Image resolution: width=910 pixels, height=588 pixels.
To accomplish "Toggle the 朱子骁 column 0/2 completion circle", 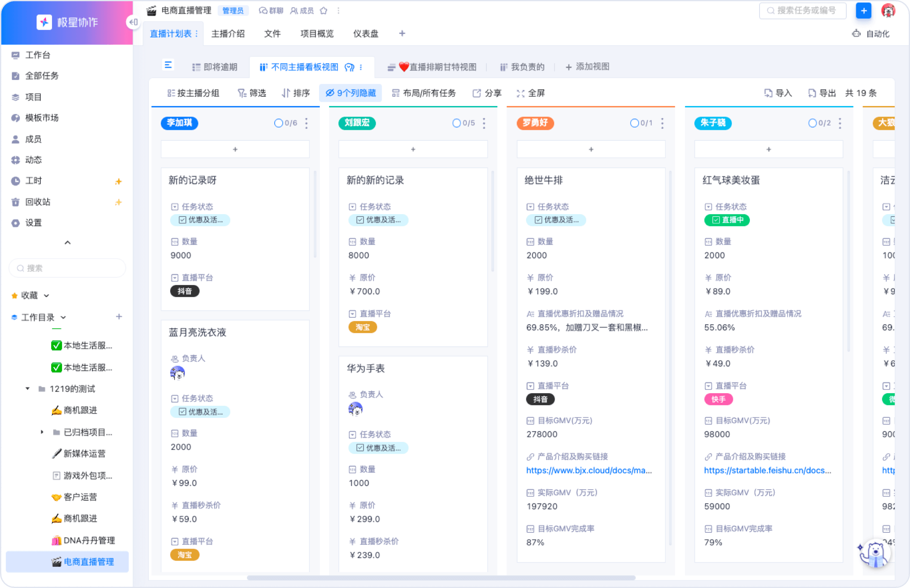I will (812, 123).
